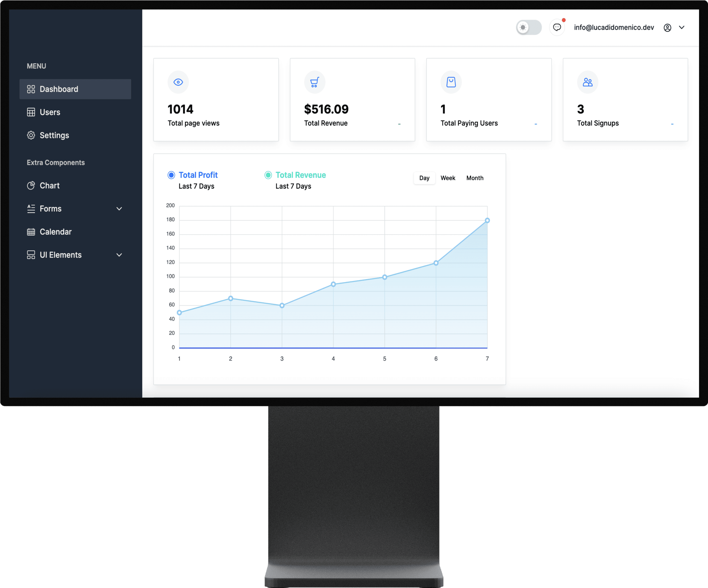Click the chart data point at day 3
The image size is (708, 588).
pos(282,305)
